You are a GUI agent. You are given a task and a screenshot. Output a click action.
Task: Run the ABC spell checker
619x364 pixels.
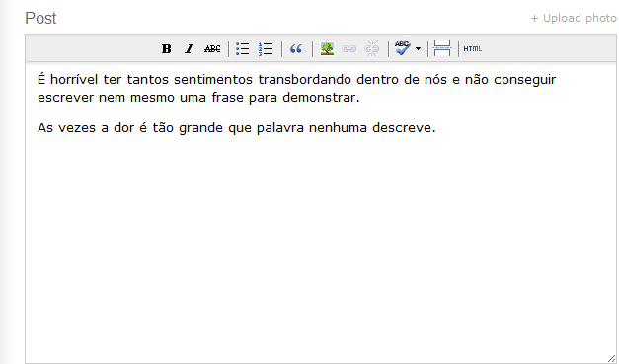click(x=403, y=48)
